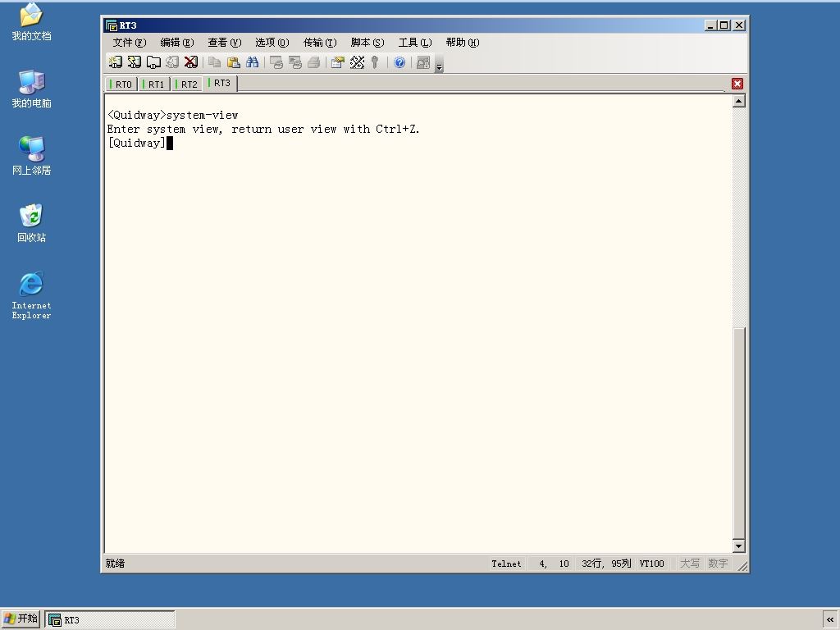Open the 文件(F) menu
Image resolution: width=840 pixels, height=630 pixels.
click(129, 43)
